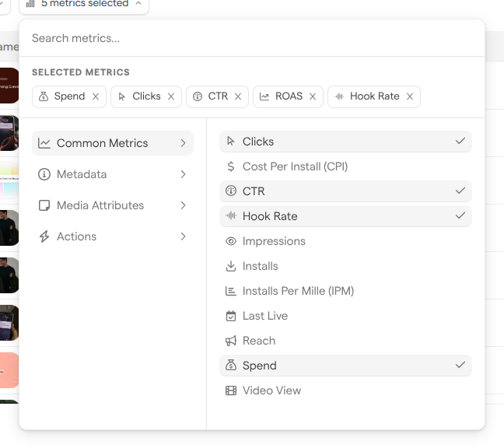
Task: Open the pastel rainbow thumbnail in the list
Action: click(9, 180)
